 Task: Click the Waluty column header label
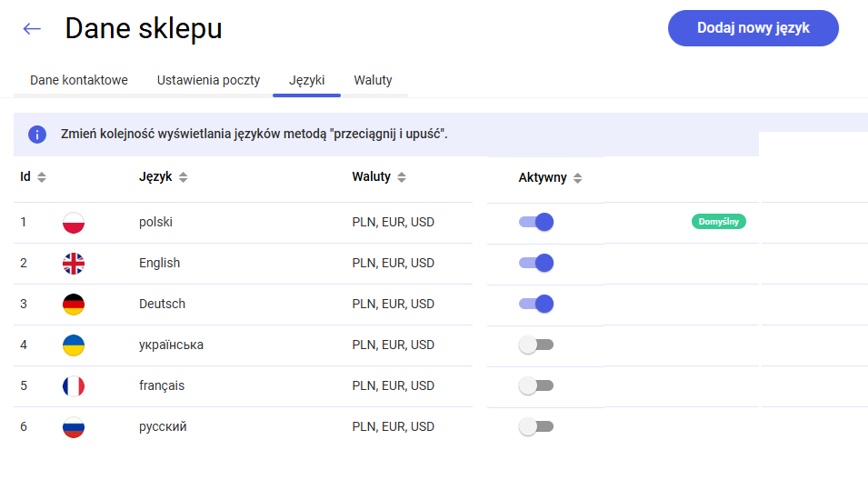tap(372, 176)
